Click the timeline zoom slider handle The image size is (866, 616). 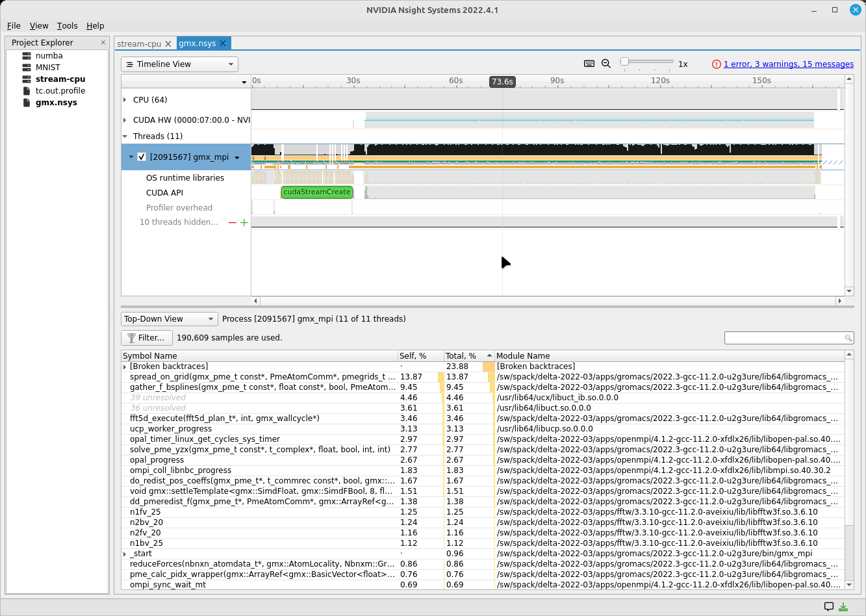[624, 62]
